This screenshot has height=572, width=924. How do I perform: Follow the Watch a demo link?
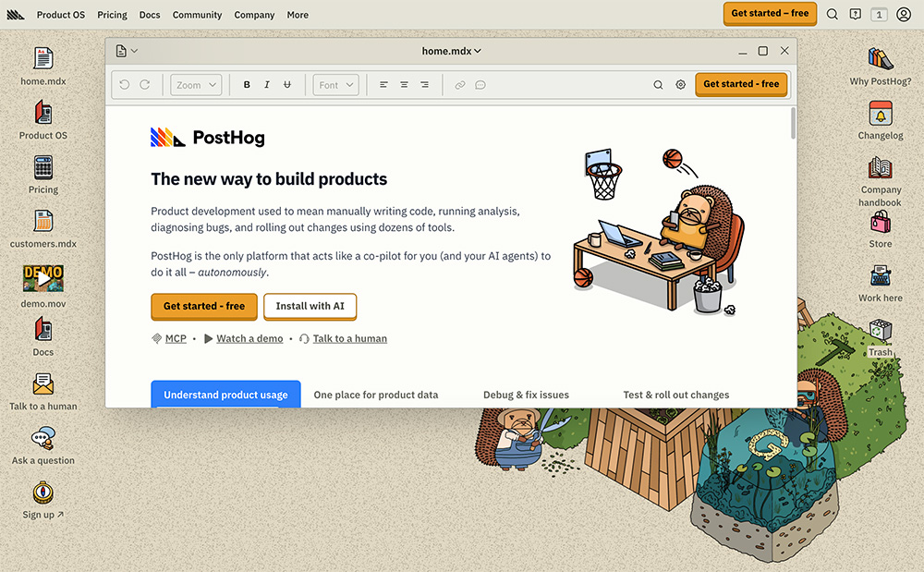(x=249, y=339)
